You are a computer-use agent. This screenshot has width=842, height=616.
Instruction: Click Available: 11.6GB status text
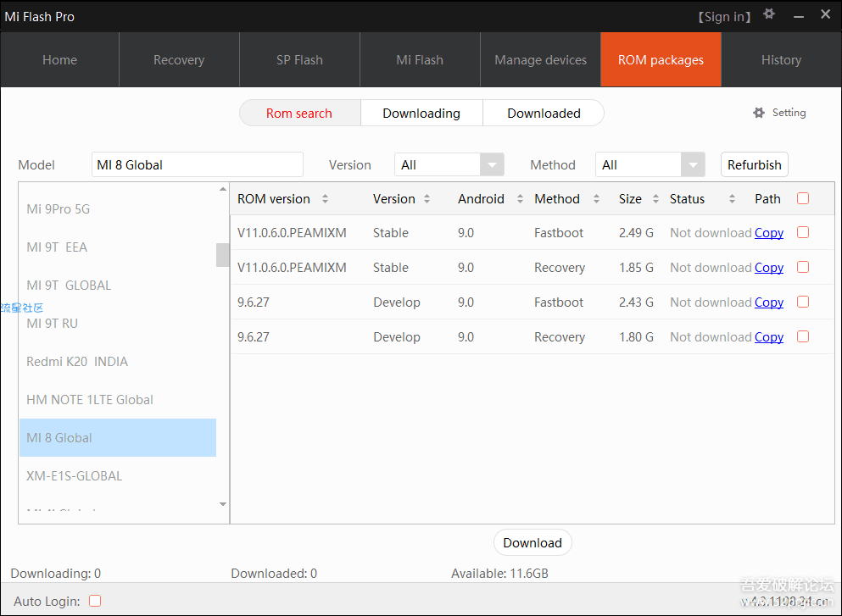[x=499, y=574]
